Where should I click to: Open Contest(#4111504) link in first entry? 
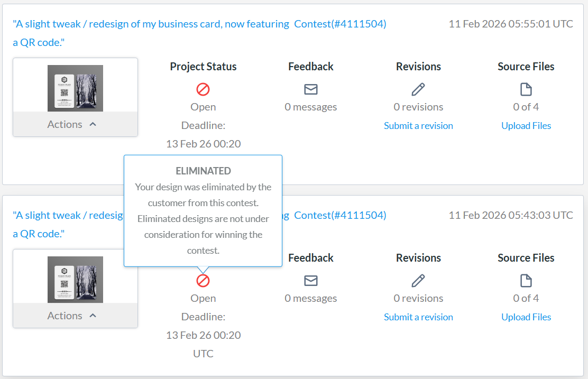click(x=340, y=24)
